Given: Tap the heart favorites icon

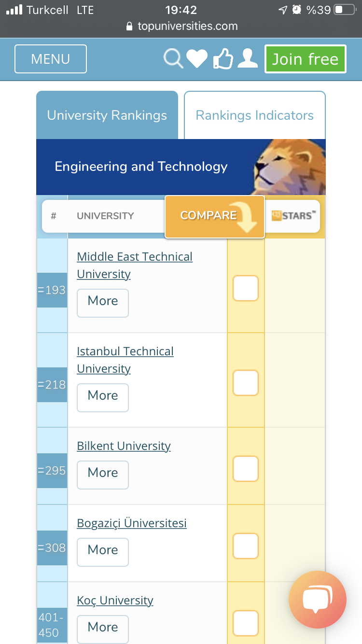Looking at the screenshot, I should pyautogui.click(x=197, y=59).
